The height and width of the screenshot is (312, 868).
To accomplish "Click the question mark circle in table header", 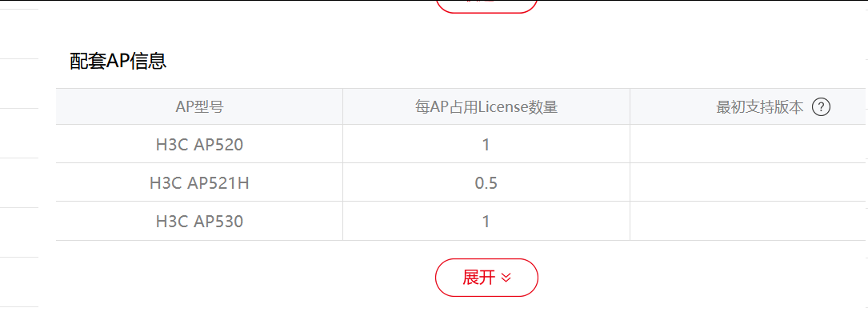I will point(821,107).
